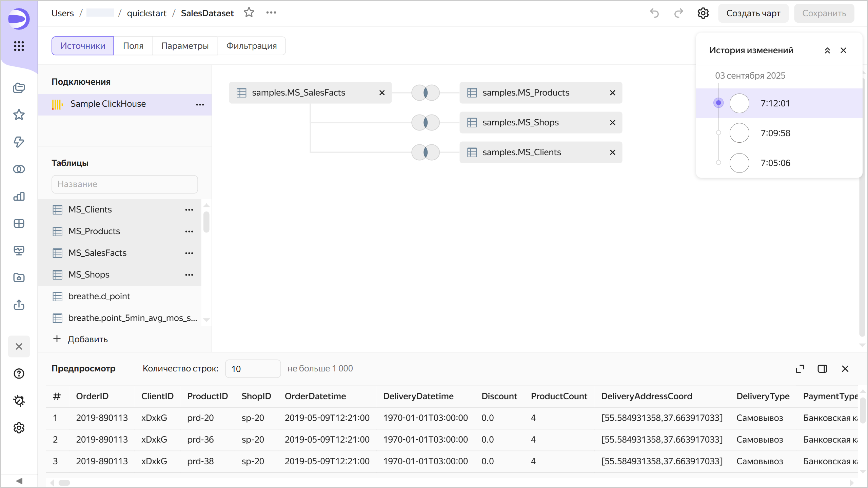Open the Sample ClickHouse connection options menu

click(x=200, y=104)
